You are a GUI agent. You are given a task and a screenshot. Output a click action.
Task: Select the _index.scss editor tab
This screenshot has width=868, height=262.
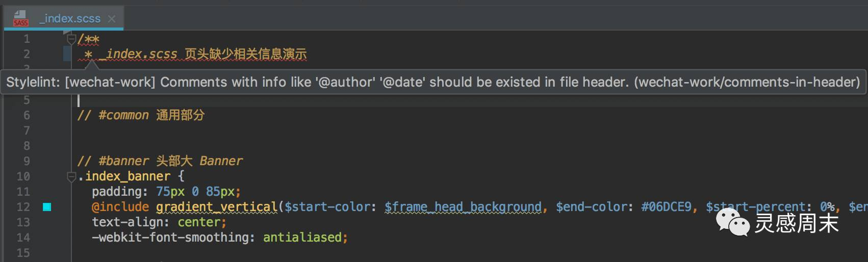[64, 18]
